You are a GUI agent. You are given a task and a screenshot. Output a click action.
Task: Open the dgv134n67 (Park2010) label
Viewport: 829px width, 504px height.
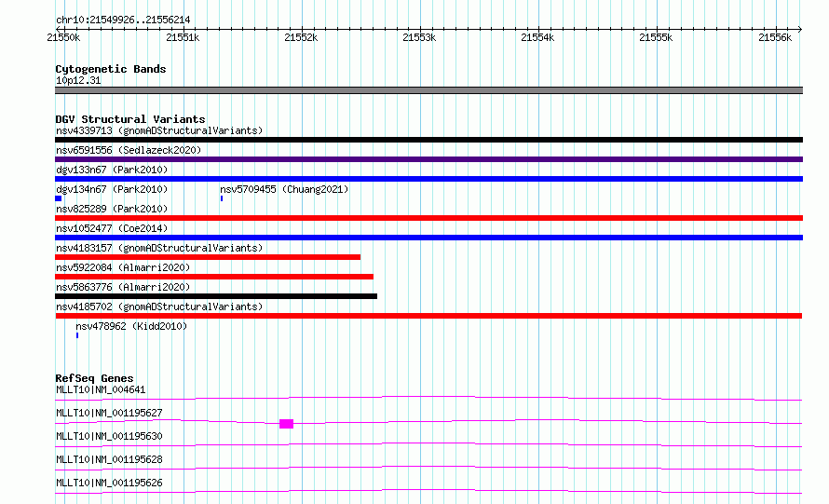click(x=112, y=189)
